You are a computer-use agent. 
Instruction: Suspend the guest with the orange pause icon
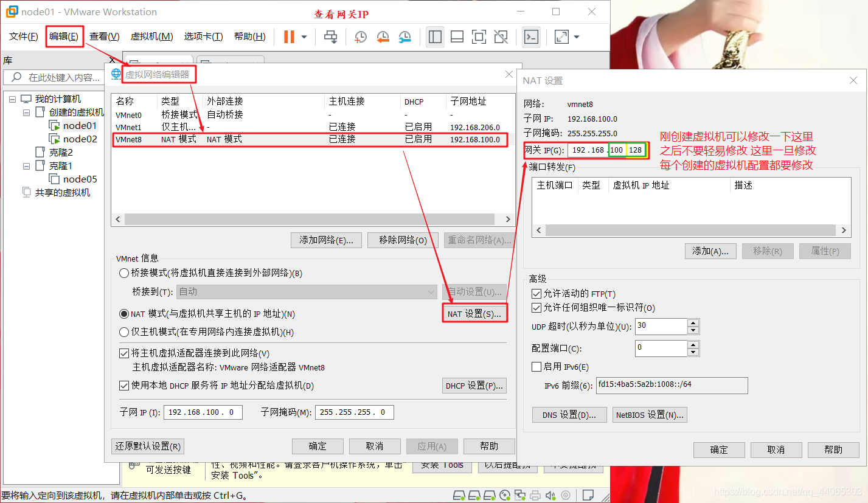tap(289, 37)
